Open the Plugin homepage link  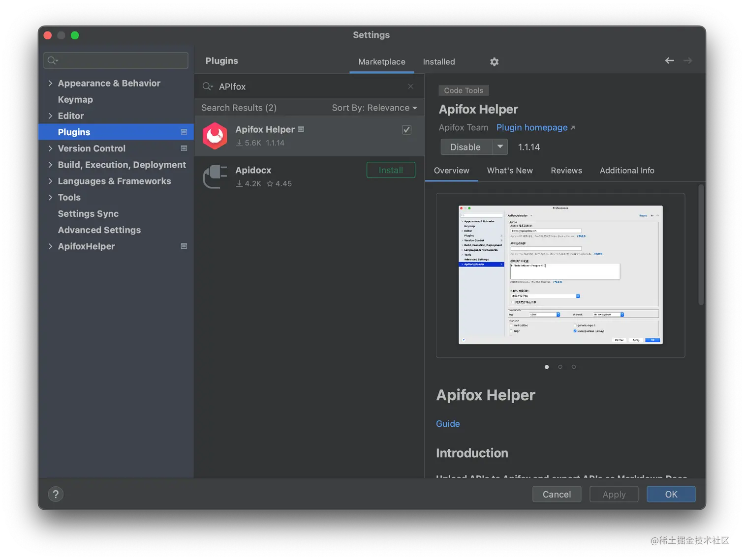535,127
